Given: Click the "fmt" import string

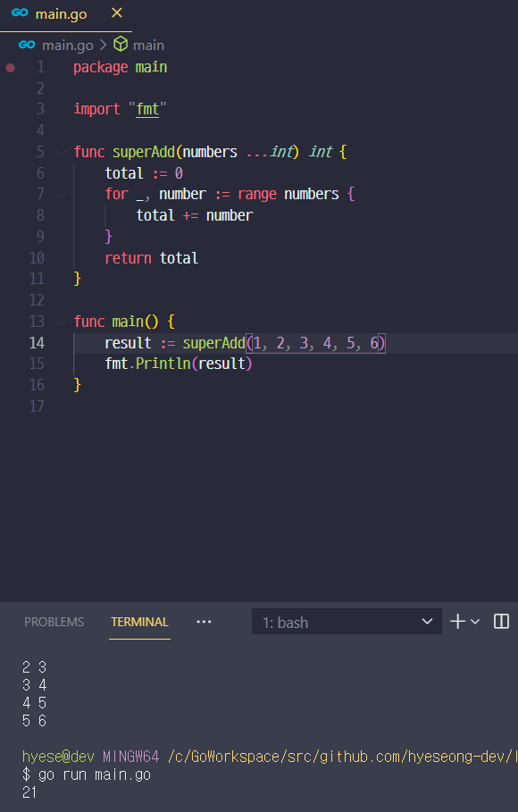Looking at the screenshot, I should point(147,109).
